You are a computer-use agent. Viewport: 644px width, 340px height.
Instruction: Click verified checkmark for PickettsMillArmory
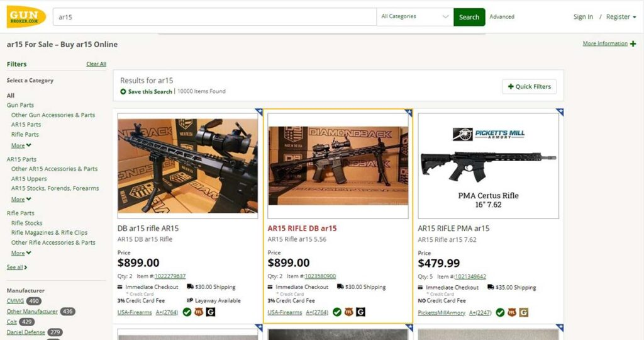pos(500,313)
